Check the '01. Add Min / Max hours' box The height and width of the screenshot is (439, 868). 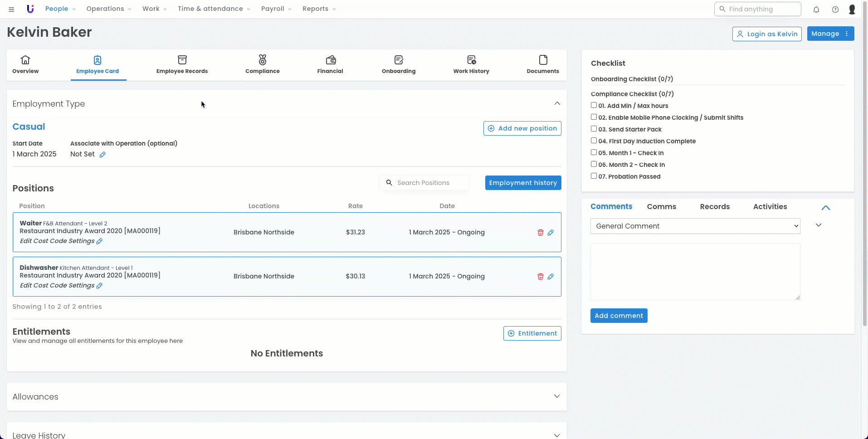click(594, 105)
